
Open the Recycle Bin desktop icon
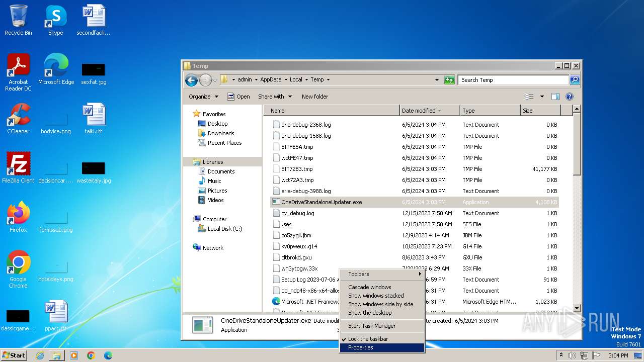tap(18, 20)
